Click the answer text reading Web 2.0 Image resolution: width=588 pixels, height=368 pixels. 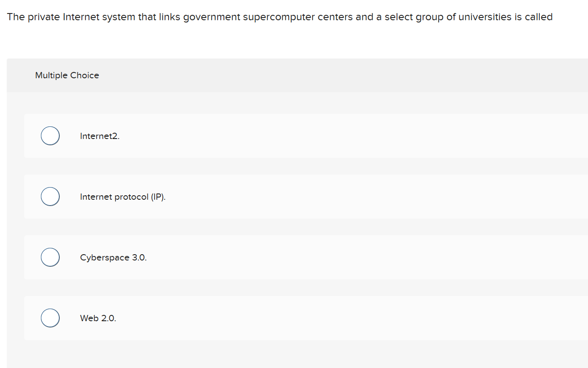click(98, 318)
